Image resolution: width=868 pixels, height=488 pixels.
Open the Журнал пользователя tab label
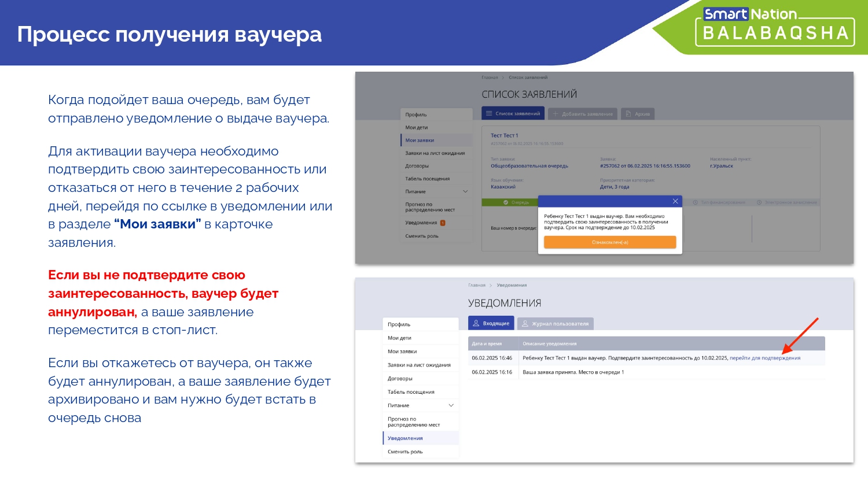(x=560, y=324)
